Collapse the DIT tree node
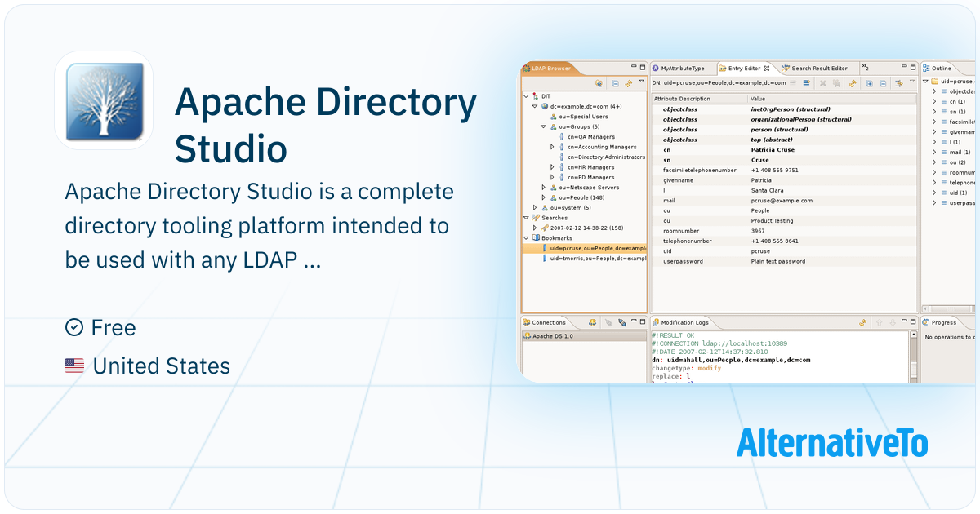 tap(526, 96)
